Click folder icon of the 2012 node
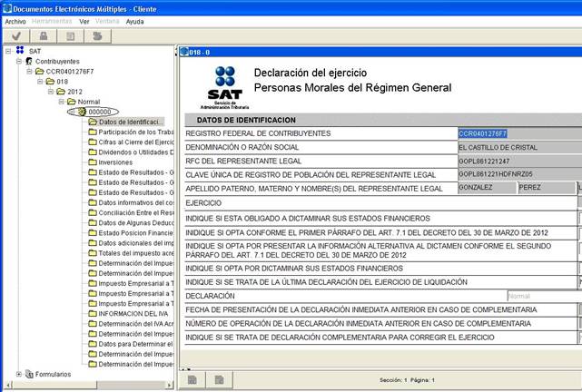The height and width of the screenshot is (392, 582). [x=61, y=92]
